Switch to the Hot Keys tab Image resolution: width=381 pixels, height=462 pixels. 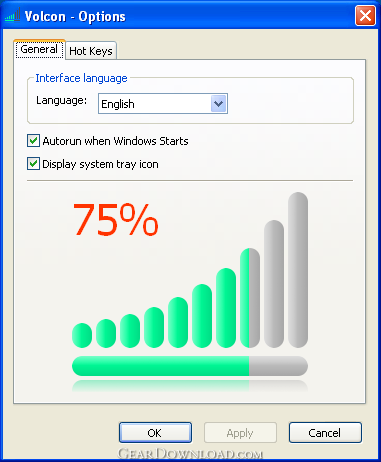(91, 51)
